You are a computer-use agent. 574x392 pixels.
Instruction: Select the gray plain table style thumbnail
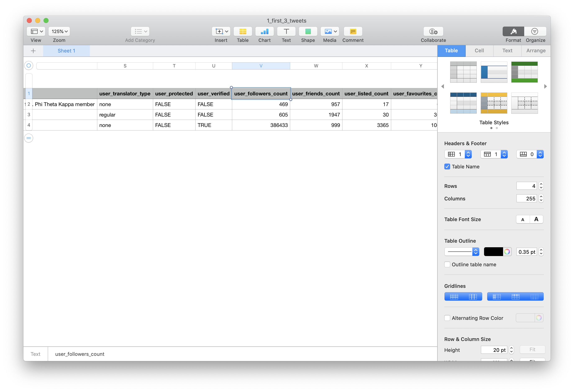tap(463, 72)
